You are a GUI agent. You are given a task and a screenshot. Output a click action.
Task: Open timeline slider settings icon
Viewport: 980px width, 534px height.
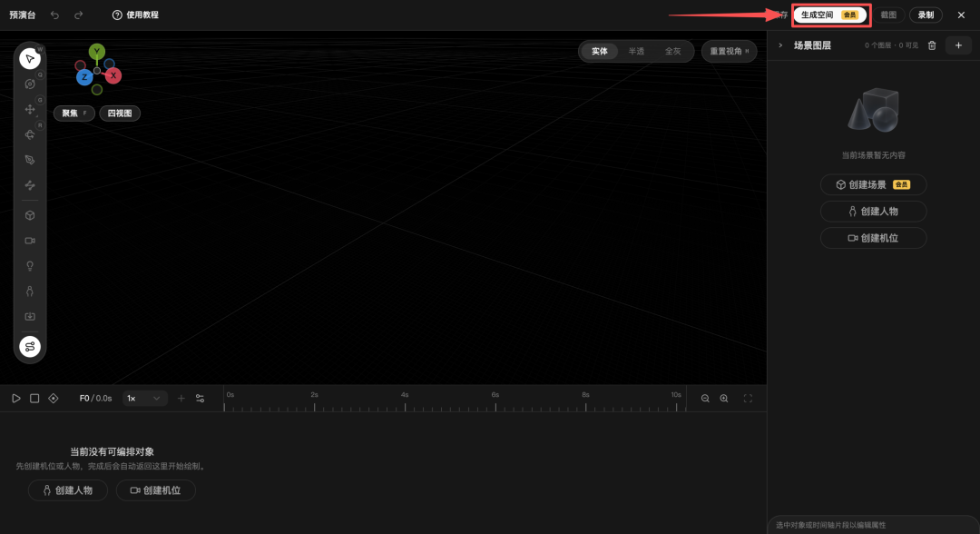200,399
